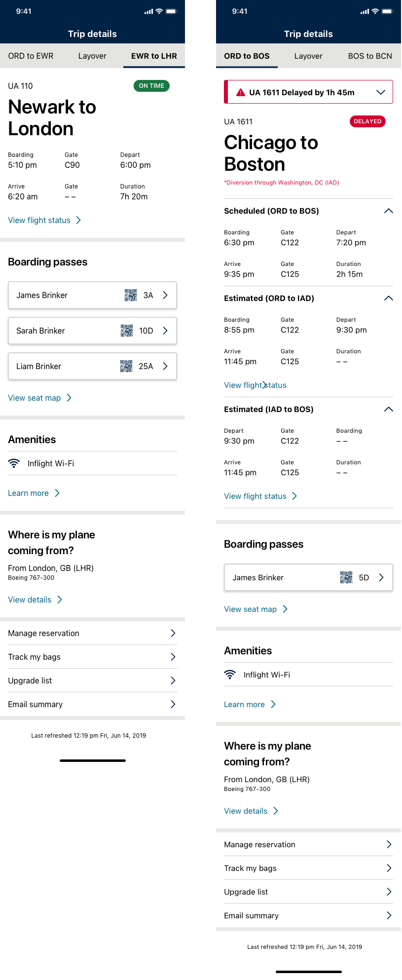Select the Layover tab in Chicago trip
The width and height of the screenshot is (402, 980).
click(308, 56)
